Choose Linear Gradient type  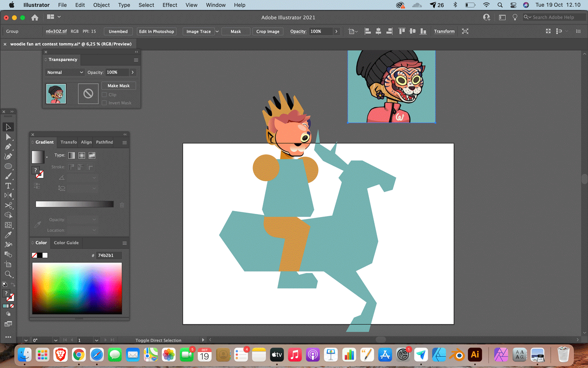click(71, 155)
